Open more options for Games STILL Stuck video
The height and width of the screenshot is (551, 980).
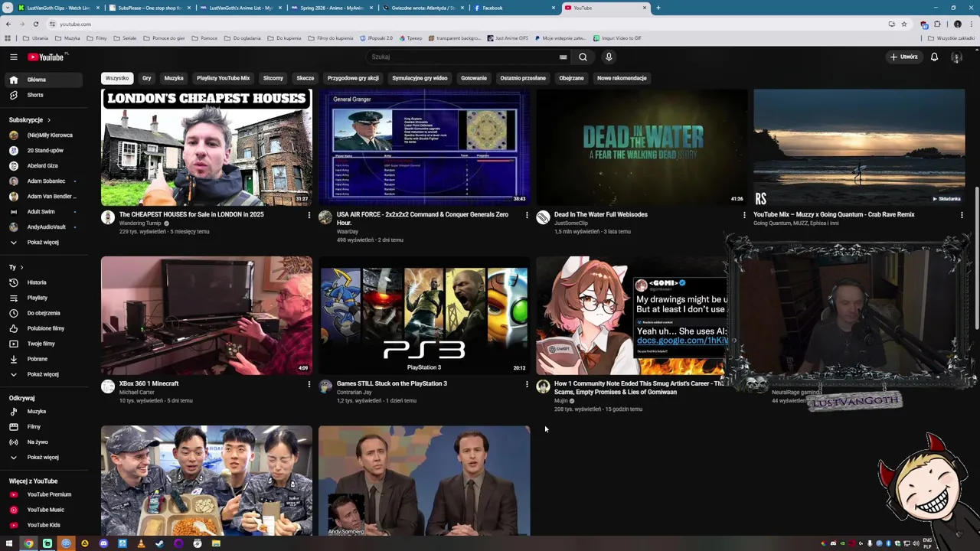tap(527, 385)
